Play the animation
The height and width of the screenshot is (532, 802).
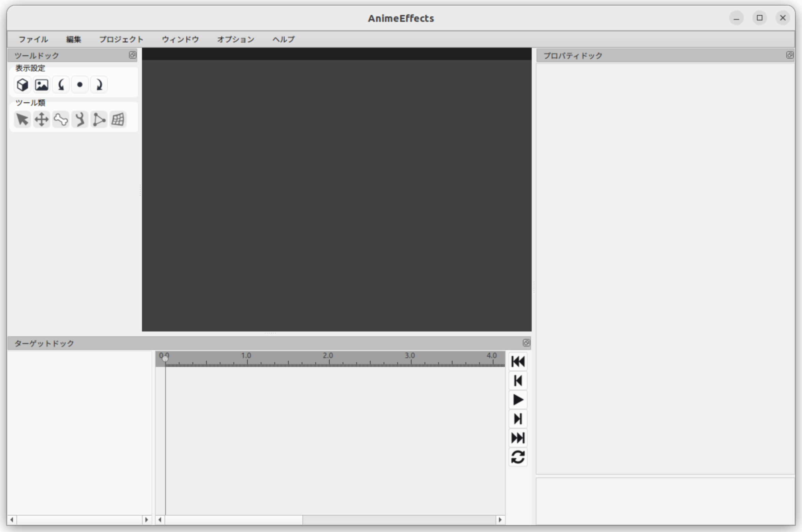point(518,400)
